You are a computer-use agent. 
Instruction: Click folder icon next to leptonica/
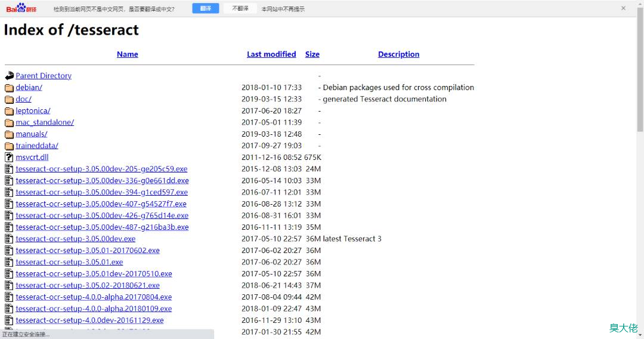click(x=9, y=111)
